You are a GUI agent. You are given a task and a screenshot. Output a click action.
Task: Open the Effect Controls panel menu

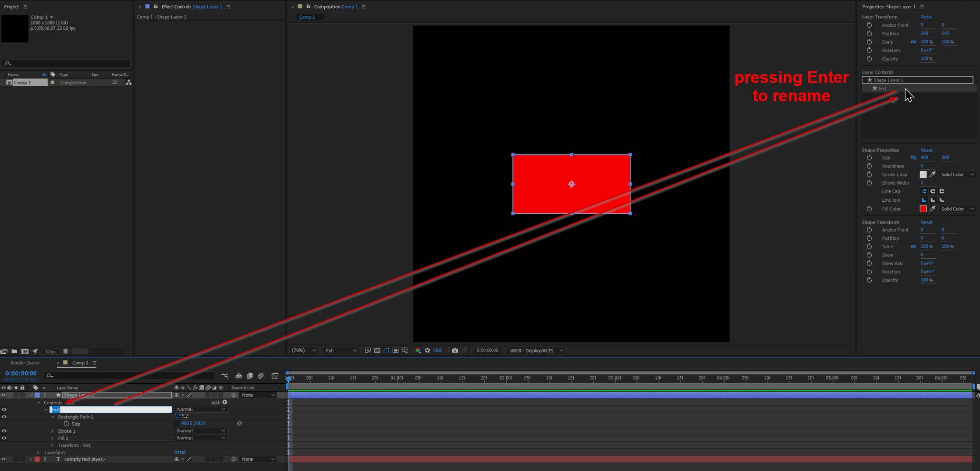tap(228, 7)
